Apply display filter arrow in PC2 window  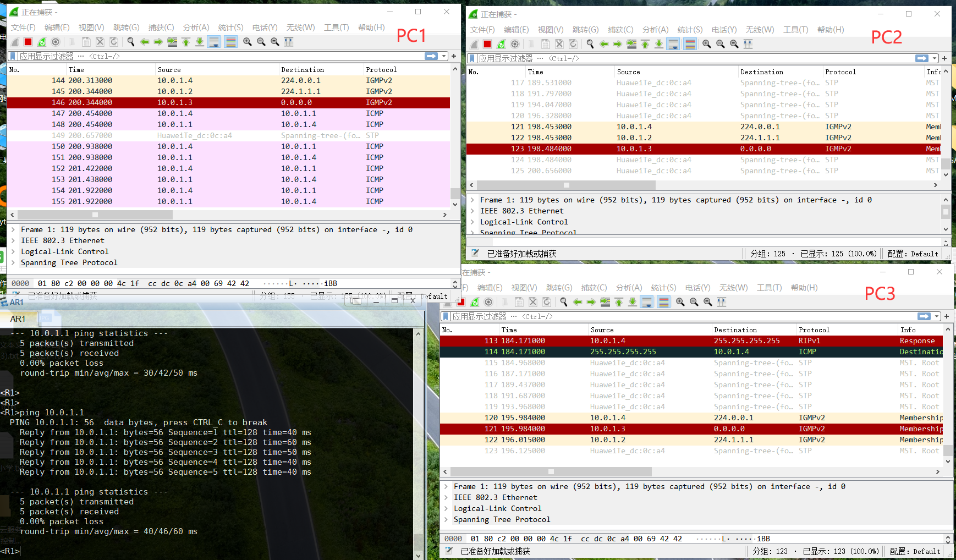coord(922,58)
